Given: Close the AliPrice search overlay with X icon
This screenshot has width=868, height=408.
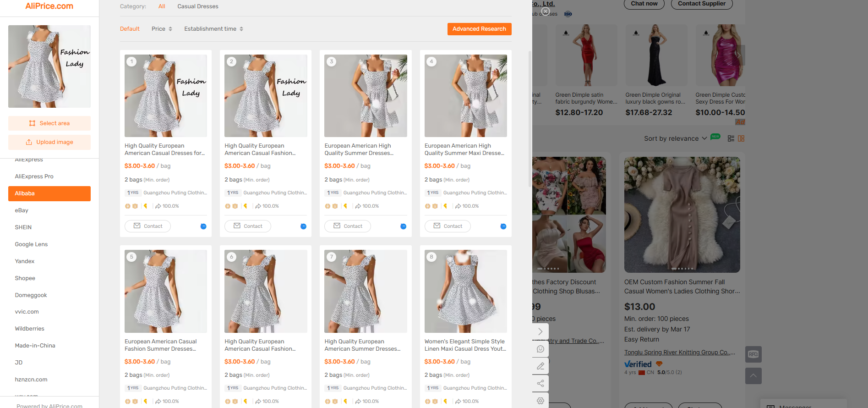Looking at the screenshot, I should pyautogui.click(x=545, y=11).
